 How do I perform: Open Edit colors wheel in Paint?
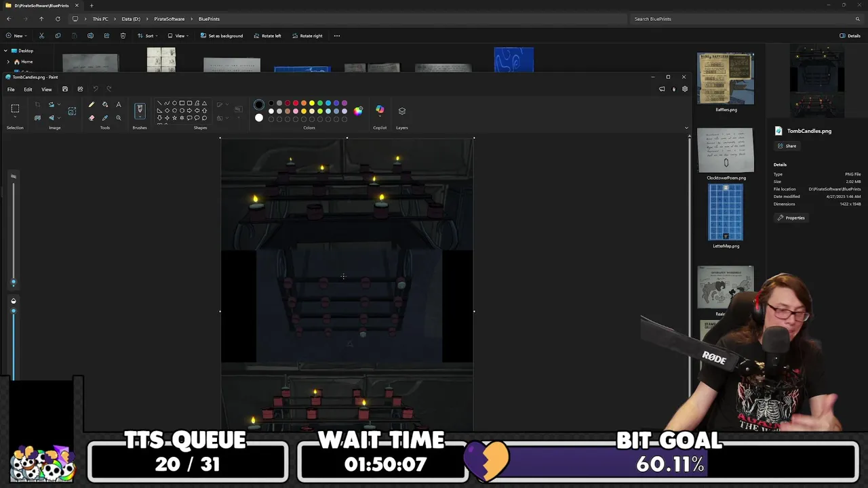point(358,110)
